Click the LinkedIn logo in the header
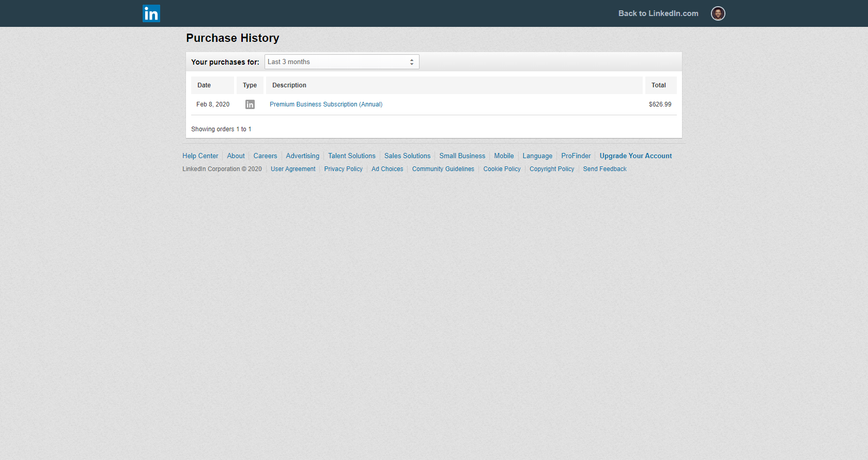This screenshot has height=460, width=868. click(x=151, y=13)
